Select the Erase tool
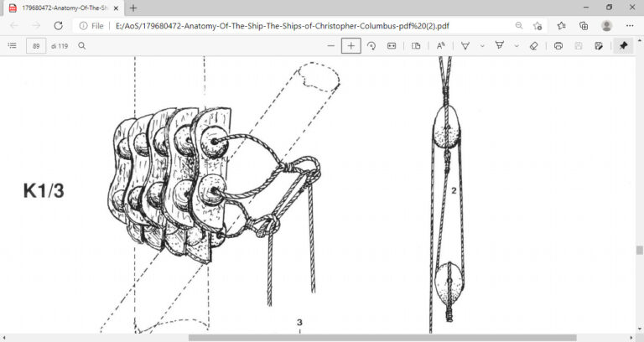Screen dimensions: 644x342 pos(534,45)
